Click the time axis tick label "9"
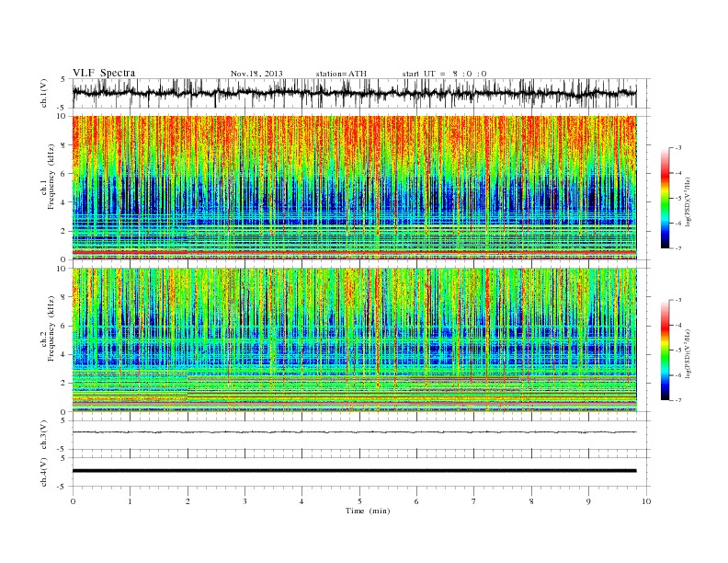The image size is (728, 563). coord(588,501)
